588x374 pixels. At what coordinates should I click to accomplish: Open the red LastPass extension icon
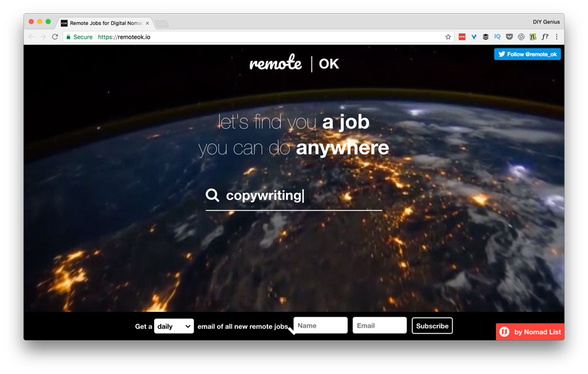tap(462, 37)
